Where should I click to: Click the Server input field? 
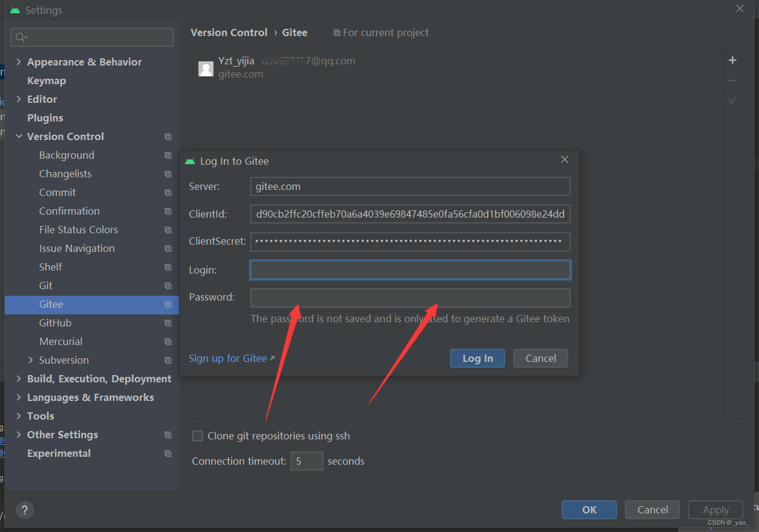[410, 186]
